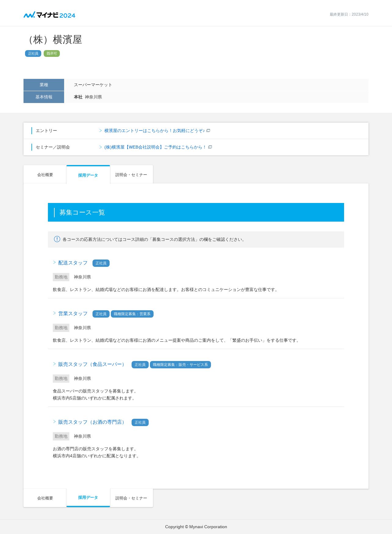The width and height of the screenshot is (392, 534).
Task: Click 最終更新日：2023/4/10 text
Action: [349, 14]
